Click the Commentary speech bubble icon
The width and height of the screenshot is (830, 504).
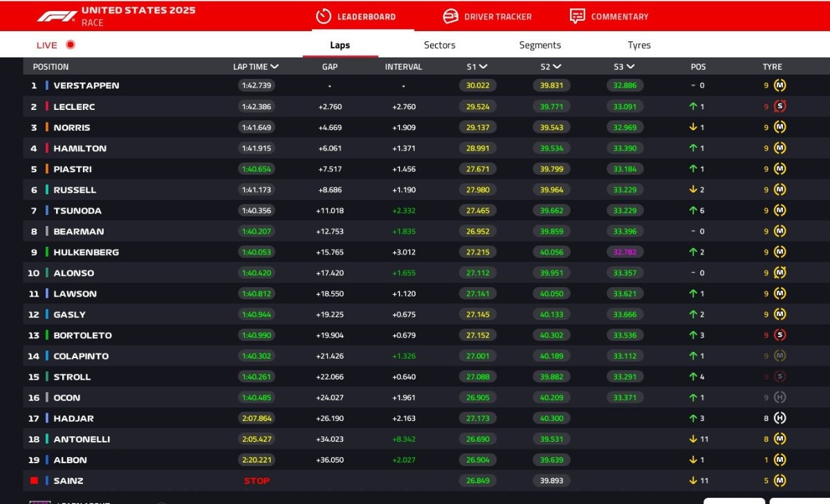578,16
